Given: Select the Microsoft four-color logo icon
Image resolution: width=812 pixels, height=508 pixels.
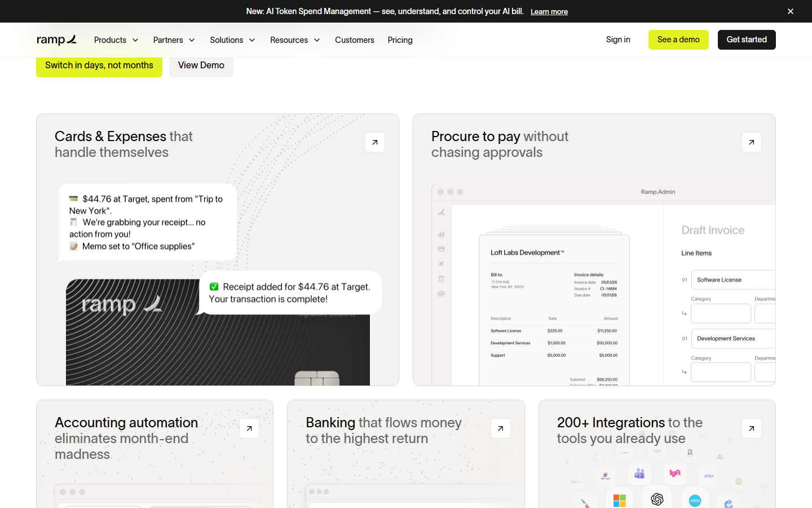Looking at the screenshot, I should [620, 501].
